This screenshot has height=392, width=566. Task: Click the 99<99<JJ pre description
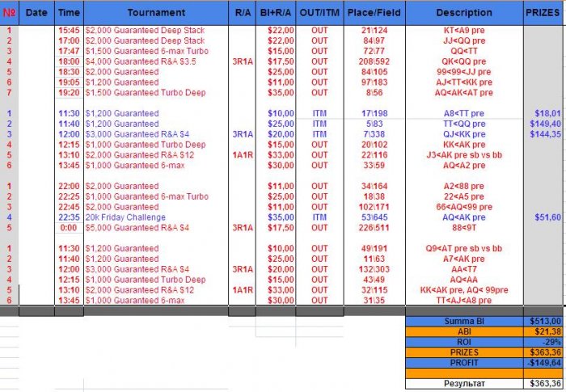(x=464, y=72)
